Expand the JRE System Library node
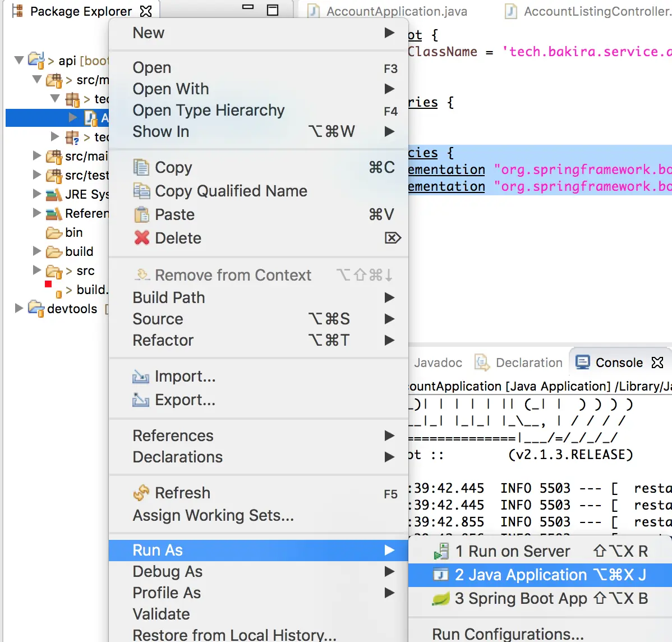Screen dimensions: 672x642 [x=37, y=194]
